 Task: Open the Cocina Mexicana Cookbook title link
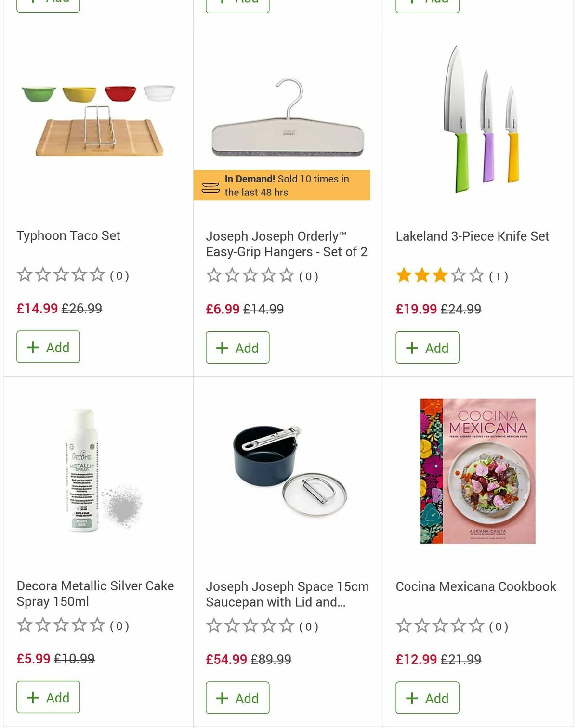click(476, 586)
